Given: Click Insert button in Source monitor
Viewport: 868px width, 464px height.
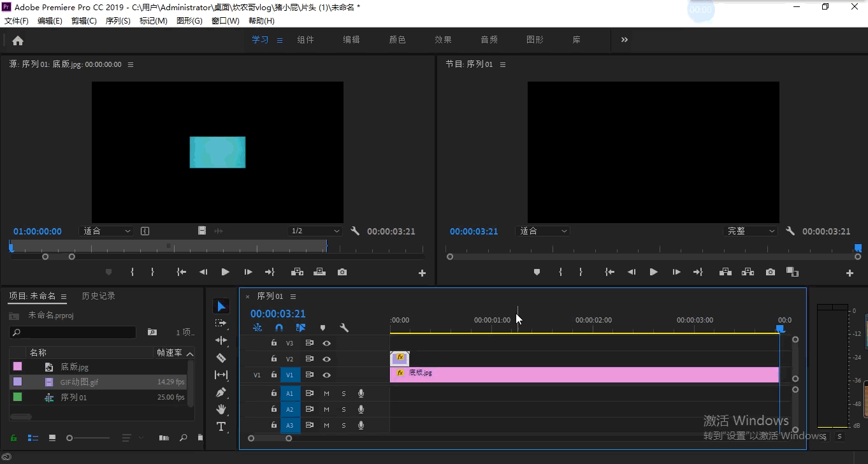Looking at the screenshot, I should pos(297,272).
